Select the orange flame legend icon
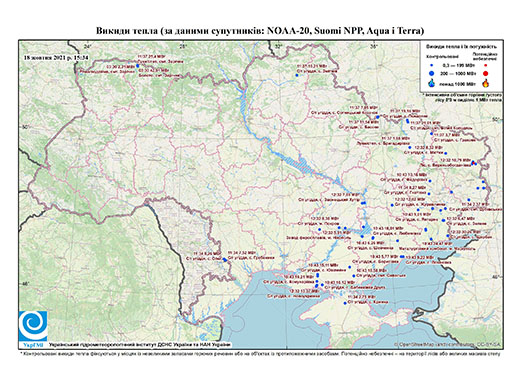520x368 pixels. (x=485, y=83)
